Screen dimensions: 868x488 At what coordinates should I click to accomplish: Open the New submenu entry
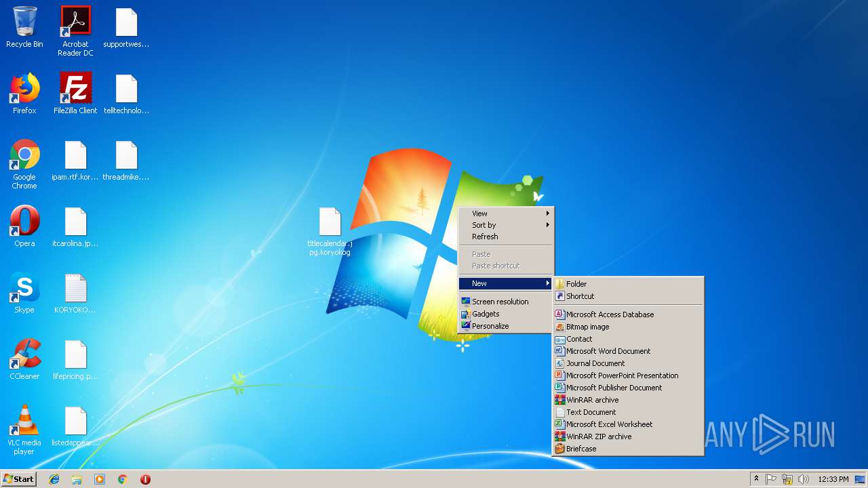[506, 283]
